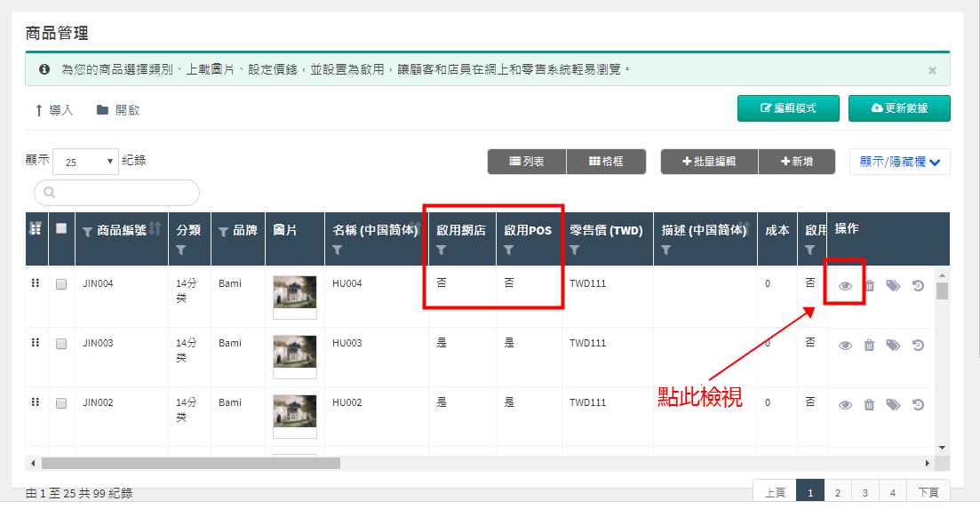Image resolution: width=980 pixels, height=509 pixels.
Task: Open 批量編輯 bulk edit
Action: (709, 162)
